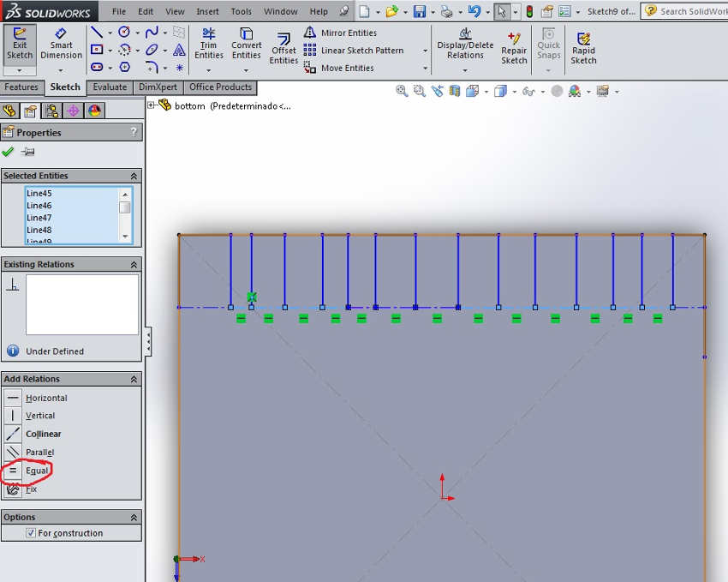This screenshot has height=582, width=728.
Task: Collapse the Options section
Action: pos(134,518)
